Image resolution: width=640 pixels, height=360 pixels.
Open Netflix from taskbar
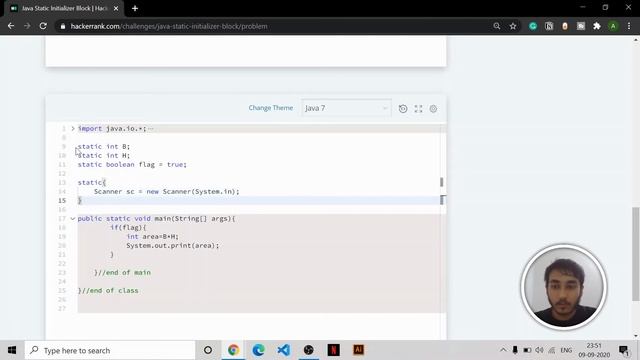pyautogui.click(x=333, y=350)
